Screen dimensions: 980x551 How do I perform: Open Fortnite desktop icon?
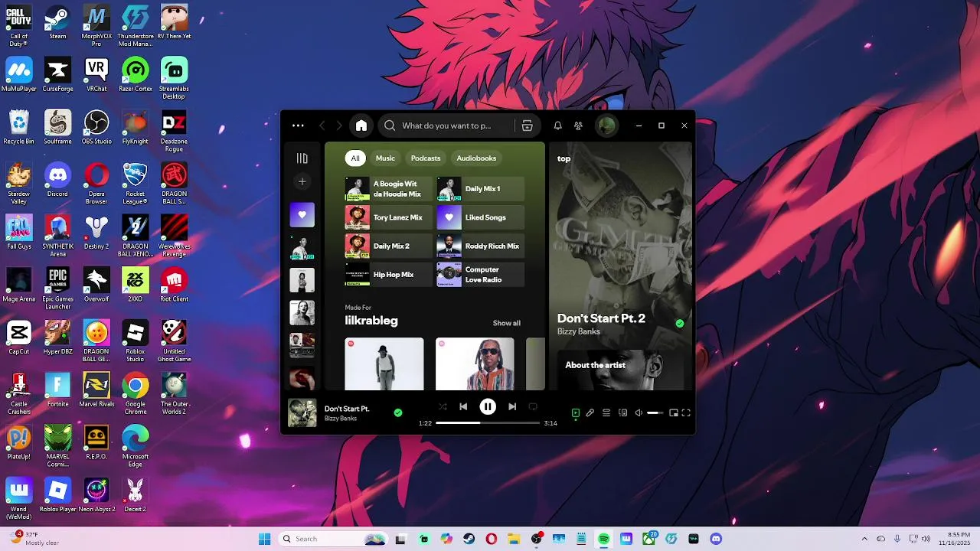click(x=57, y=390)
